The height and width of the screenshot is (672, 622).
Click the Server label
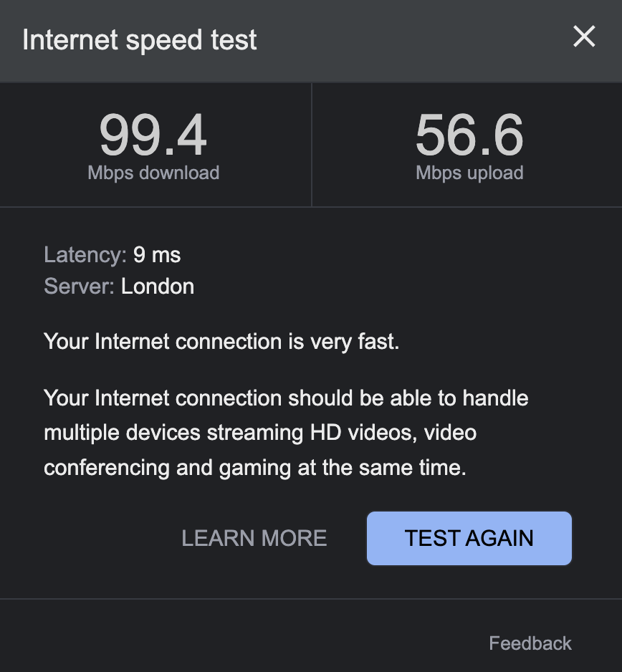tap(79, 287)
